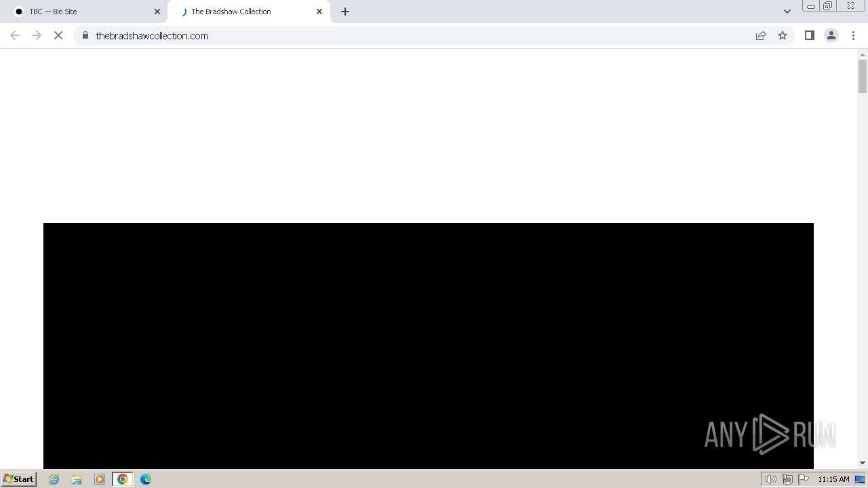Click the scrollbar down arrow
The width and height of the screenshot is (868, 488).
(863, 463)
